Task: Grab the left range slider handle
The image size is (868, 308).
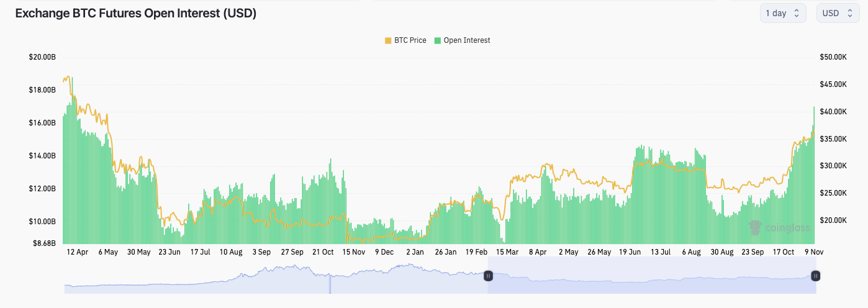Action: (x=488, y=276)
